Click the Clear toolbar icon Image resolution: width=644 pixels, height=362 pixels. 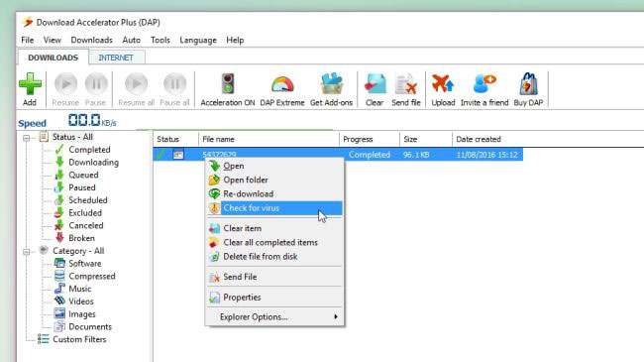pyautogui.click(x=375, y=84)
